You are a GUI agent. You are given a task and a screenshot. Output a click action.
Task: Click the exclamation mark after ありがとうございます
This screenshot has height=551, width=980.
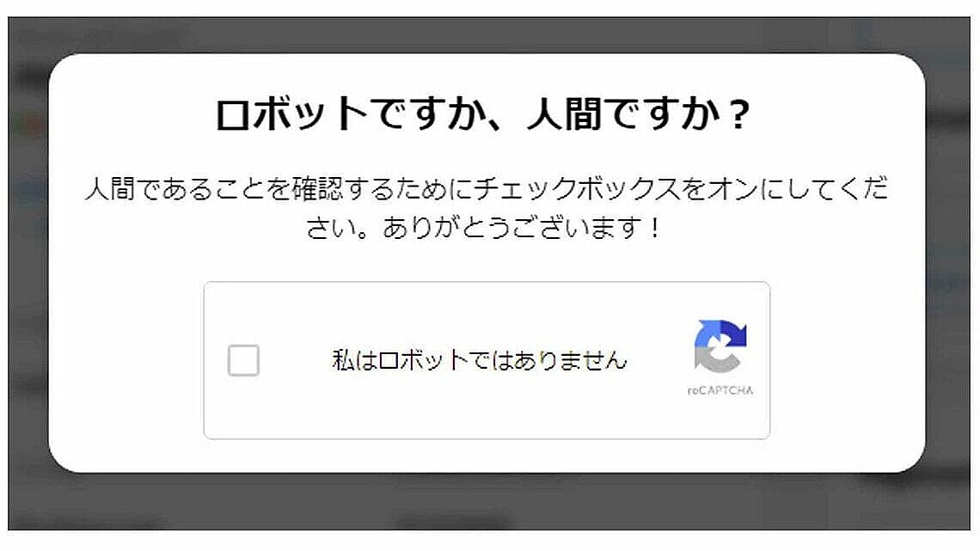pos(654,228)
